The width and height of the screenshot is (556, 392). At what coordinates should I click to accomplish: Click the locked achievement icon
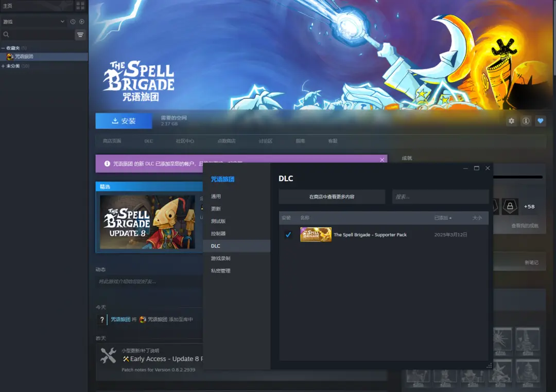510,206
